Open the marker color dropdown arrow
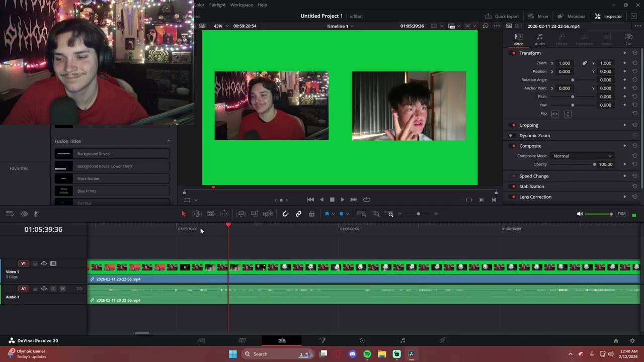644x362 pixels. pyautogui.click(x=347, y=214)
